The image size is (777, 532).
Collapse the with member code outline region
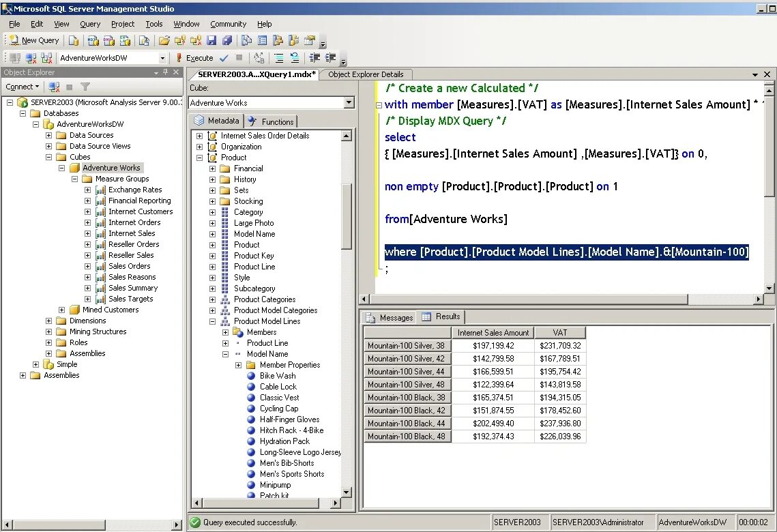(x=379, y=105)
